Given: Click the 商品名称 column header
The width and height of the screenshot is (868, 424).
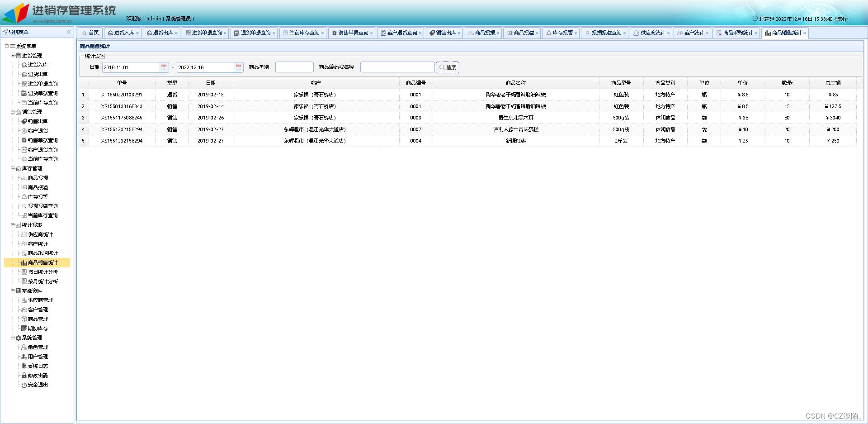Looking at the screenshot, I should point(516,83).
